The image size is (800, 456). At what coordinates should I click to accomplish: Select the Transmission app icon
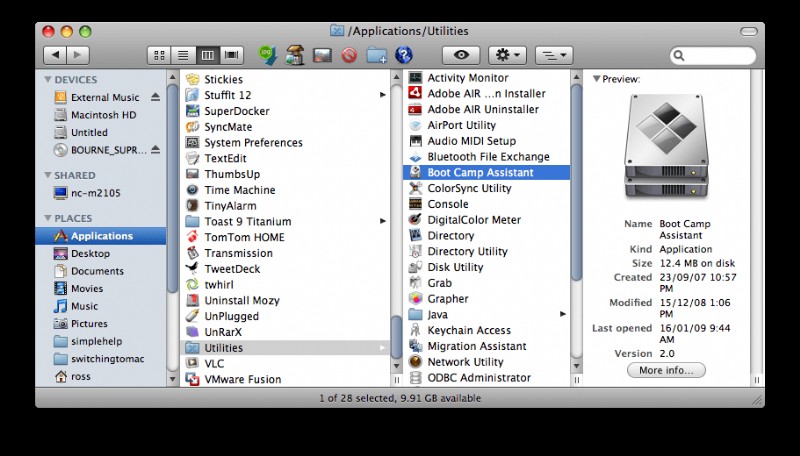pyautogui.click(x=192, y=253)
